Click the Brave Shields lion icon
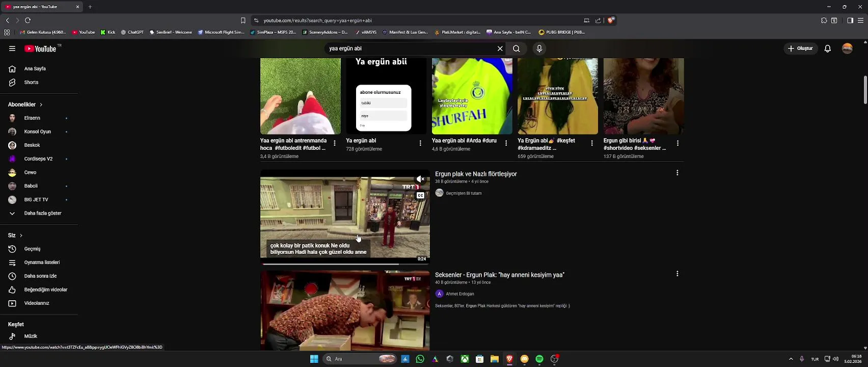Viewport: 868px width, 367px height. (x=611, y=20)
